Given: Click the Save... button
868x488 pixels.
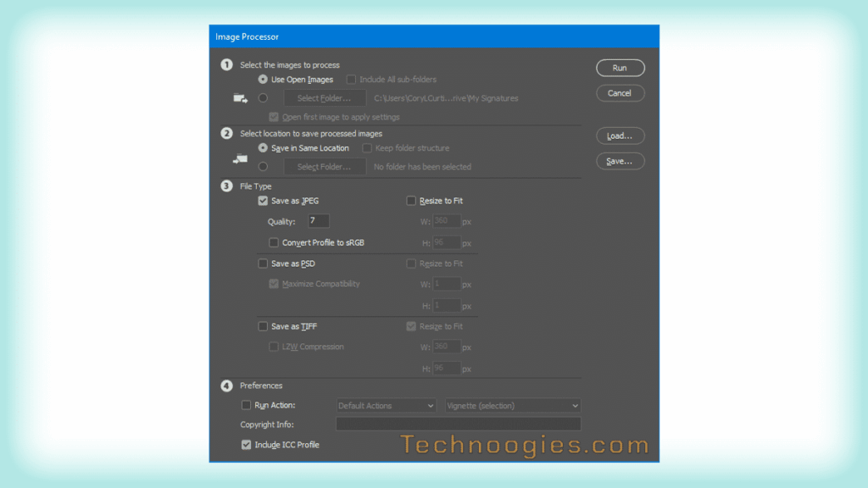Looking at the screenshot, I should pyautogui.click(x=620, y=161).
